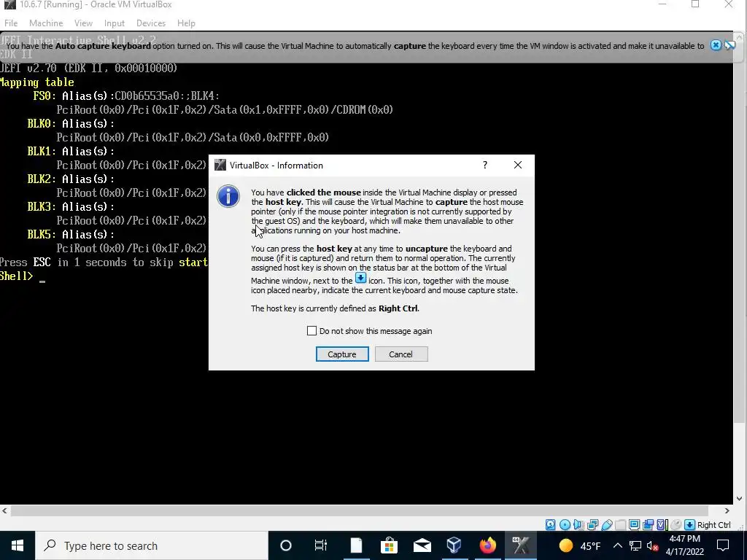Open the File menu
Screen dimensions: 747x560
point(11,23)
